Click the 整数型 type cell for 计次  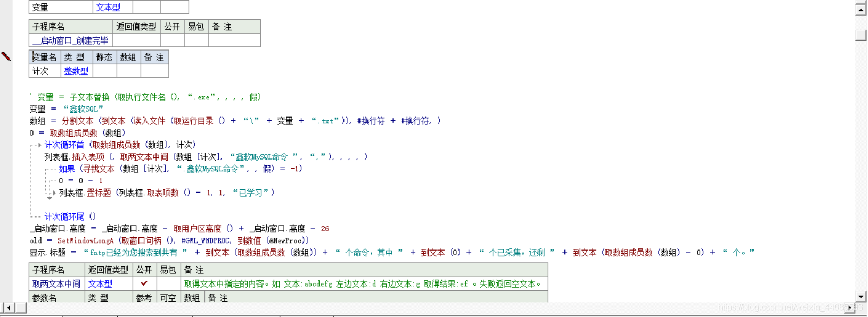coord(76,71)
